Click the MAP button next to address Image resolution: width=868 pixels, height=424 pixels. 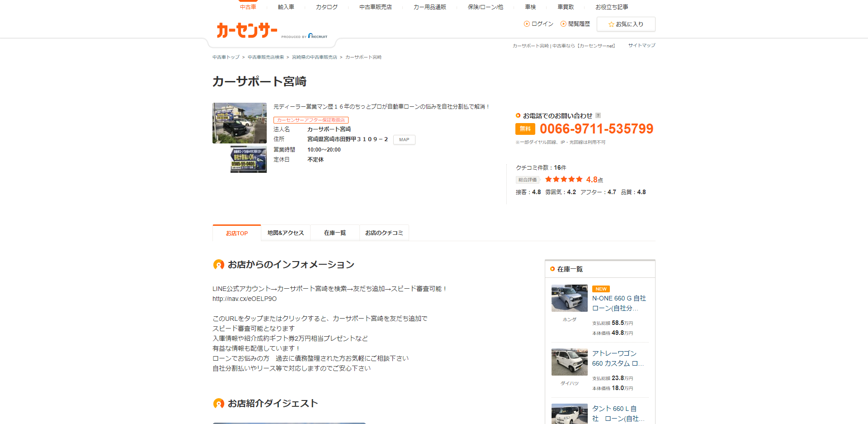(x=404, y=140)
